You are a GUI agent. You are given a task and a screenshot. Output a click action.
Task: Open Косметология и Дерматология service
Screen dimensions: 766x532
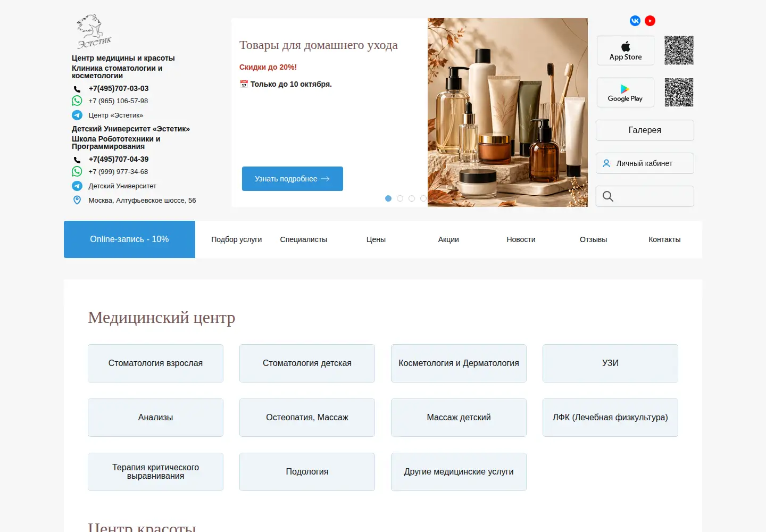(x=459, y=363)
